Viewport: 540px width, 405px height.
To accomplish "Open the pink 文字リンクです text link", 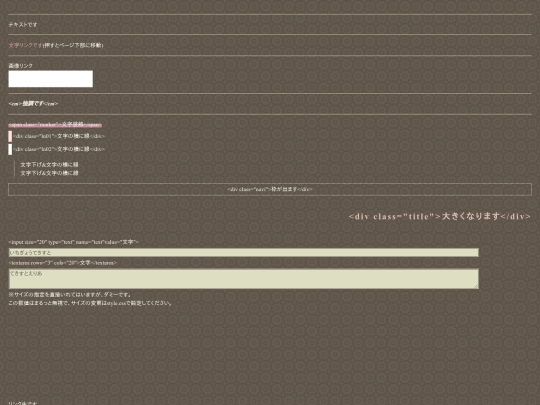I will tap(25, 45).
